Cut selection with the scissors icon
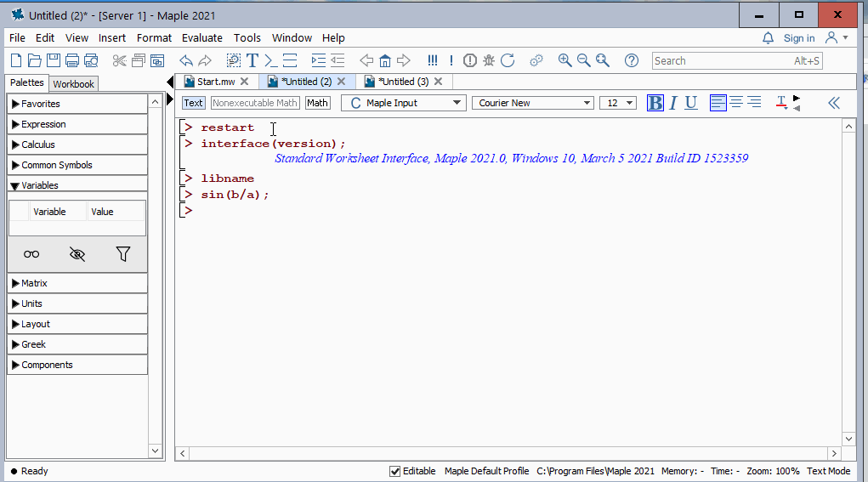Screen dimensions: 868x482 (119, 60)
